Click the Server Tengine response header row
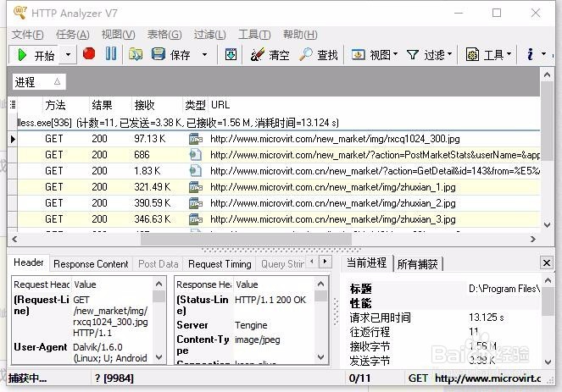This screenshot has height=392, width=562. [245, 325]
